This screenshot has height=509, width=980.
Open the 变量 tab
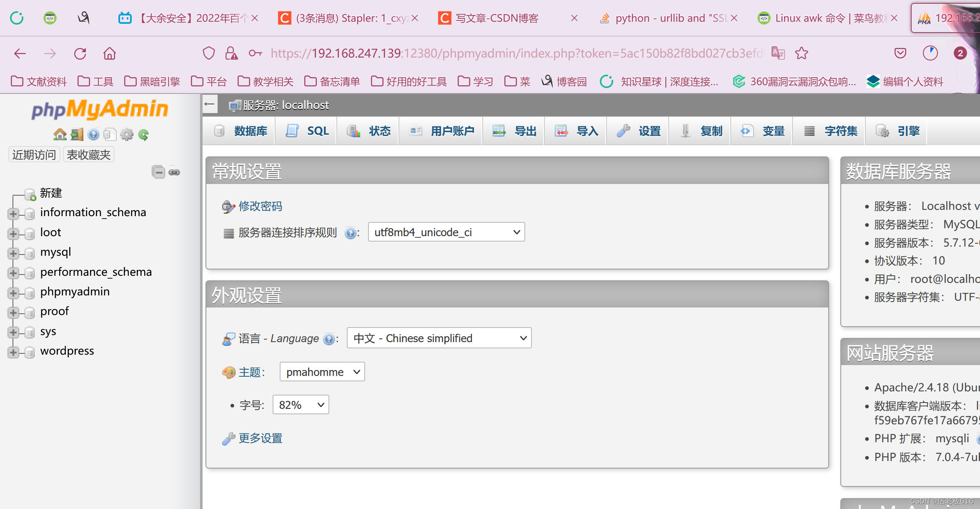[761, 131]
